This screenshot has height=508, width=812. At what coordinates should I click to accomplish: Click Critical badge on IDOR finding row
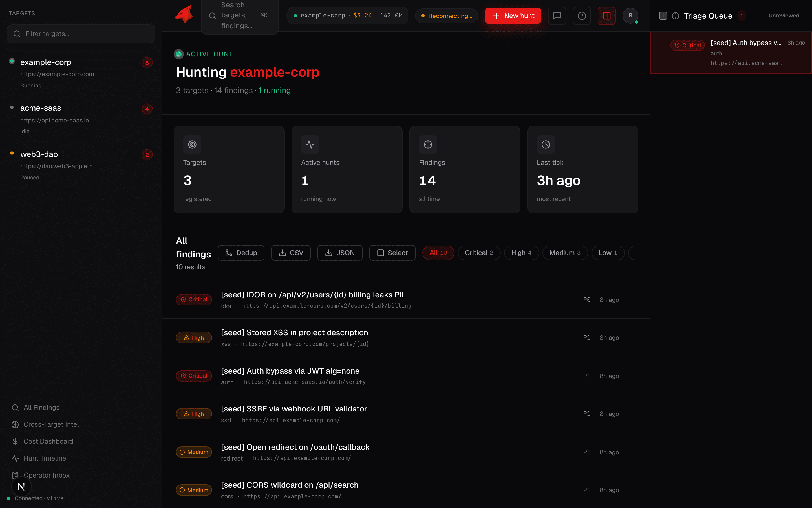pos(194,300)
